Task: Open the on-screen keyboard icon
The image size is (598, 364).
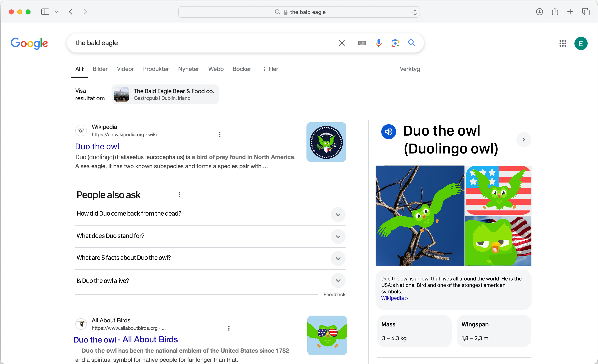Action: pos(362,43)
